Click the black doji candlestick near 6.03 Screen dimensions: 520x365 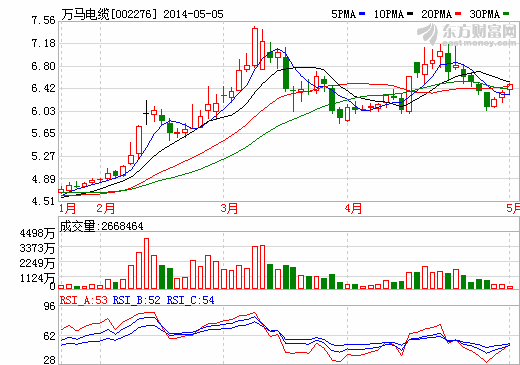click(146, 113)
